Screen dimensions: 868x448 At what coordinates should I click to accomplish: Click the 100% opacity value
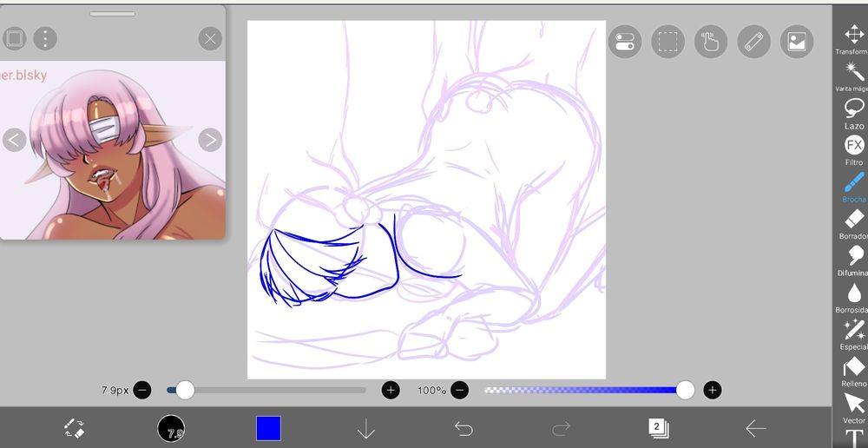[x=431, y=391]
